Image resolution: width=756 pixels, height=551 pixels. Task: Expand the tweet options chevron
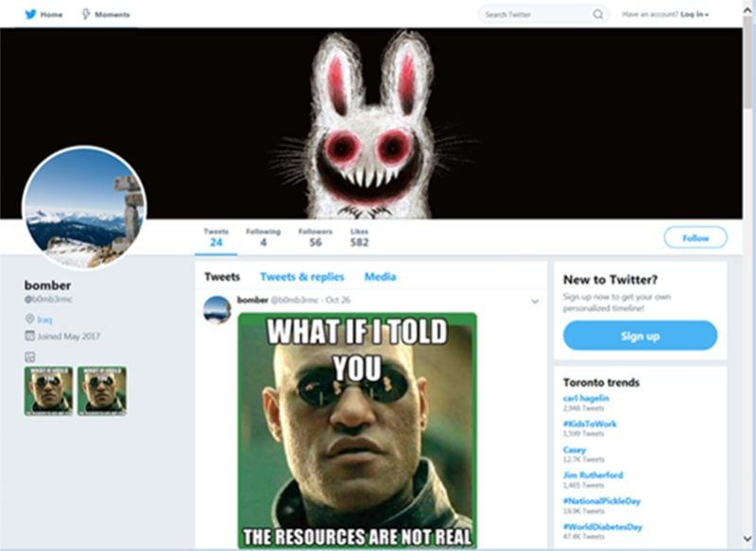535,301
